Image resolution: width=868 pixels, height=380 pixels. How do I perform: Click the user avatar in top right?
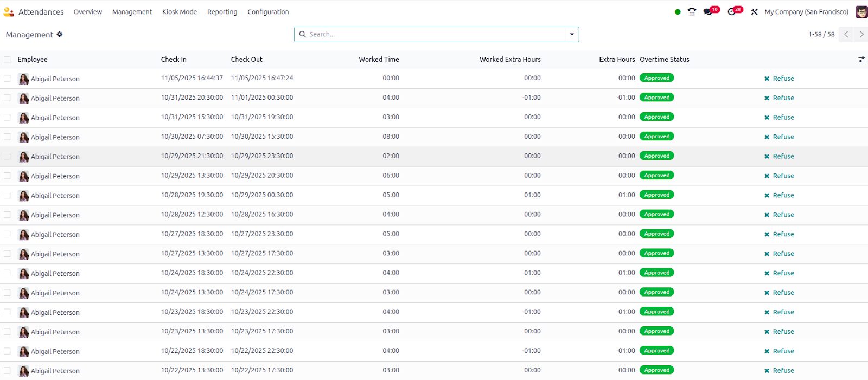point(861,12)
